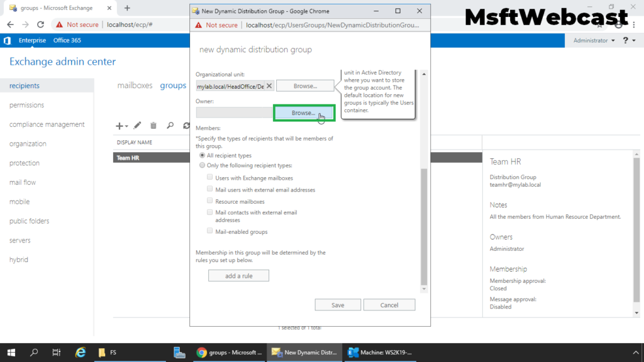Select the All recipient types radio button
The width and height of the screenshot is (644, 362).
tap(202, 156)
